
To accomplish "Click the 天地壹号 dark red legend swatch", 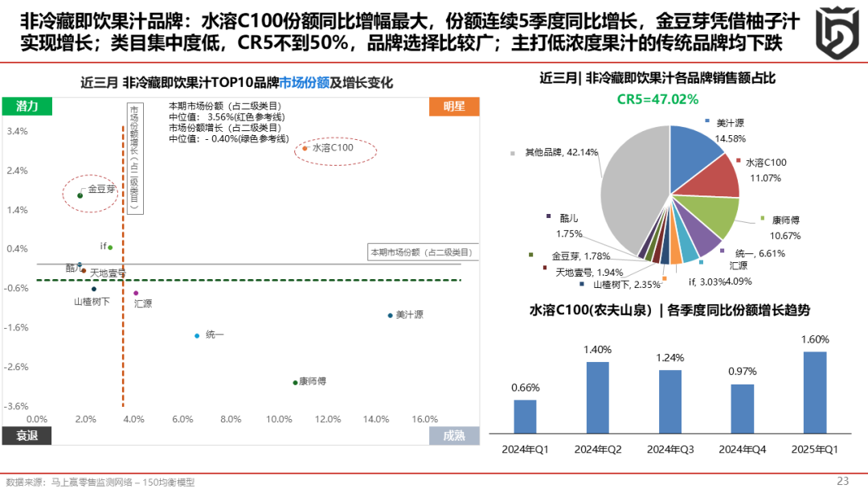I will pos(545,268).
